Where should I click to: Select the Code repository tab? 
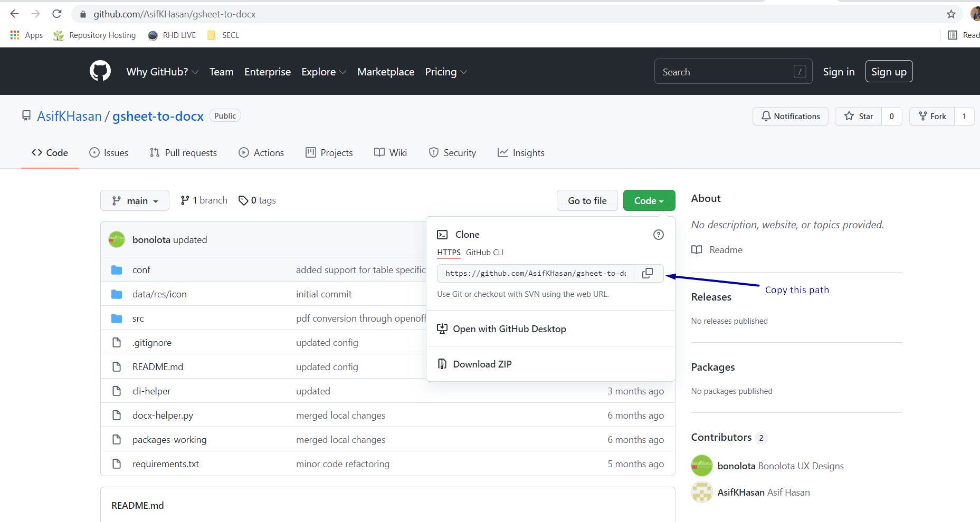tap(50, 153)
